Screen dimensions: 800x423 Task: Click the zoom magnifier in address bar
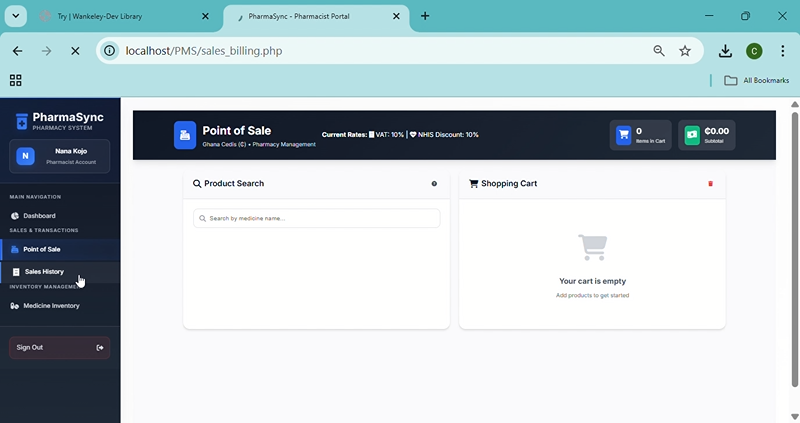click(x=659, y=51)
